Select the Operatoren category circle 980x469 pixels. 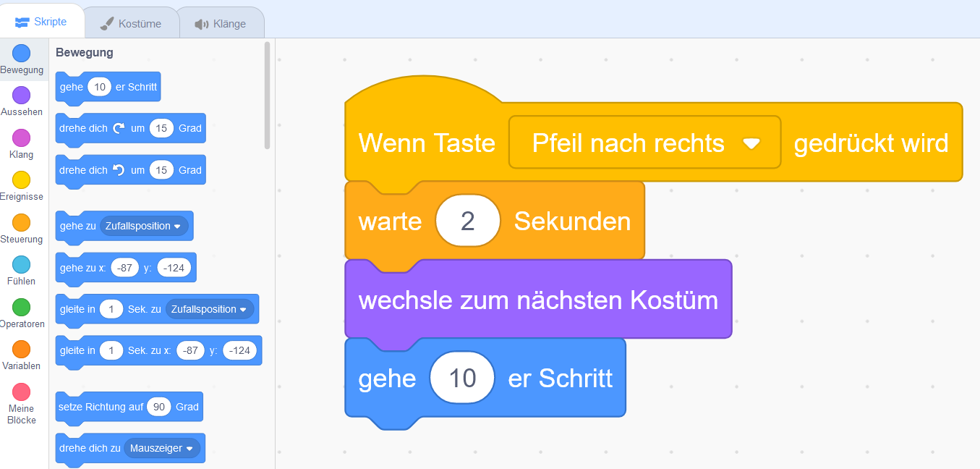click(x=22, y=307)
